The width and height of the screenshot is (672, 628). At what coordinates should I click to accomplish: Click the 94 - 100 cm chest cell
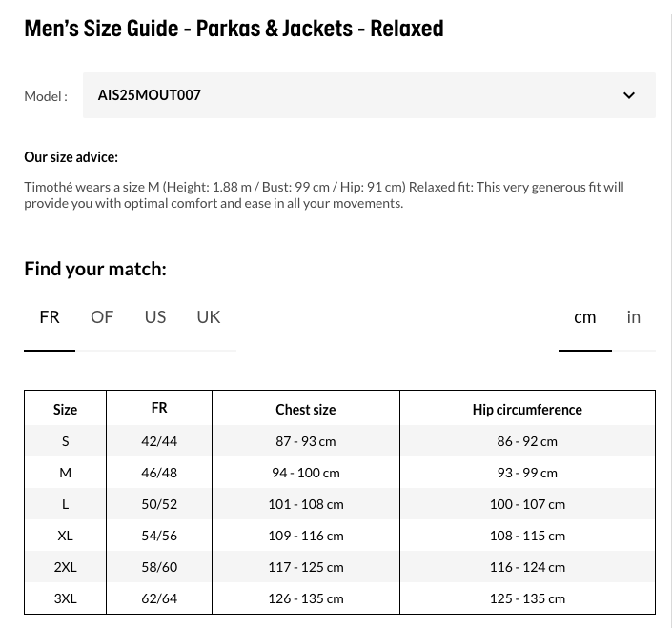coord(306,473)
